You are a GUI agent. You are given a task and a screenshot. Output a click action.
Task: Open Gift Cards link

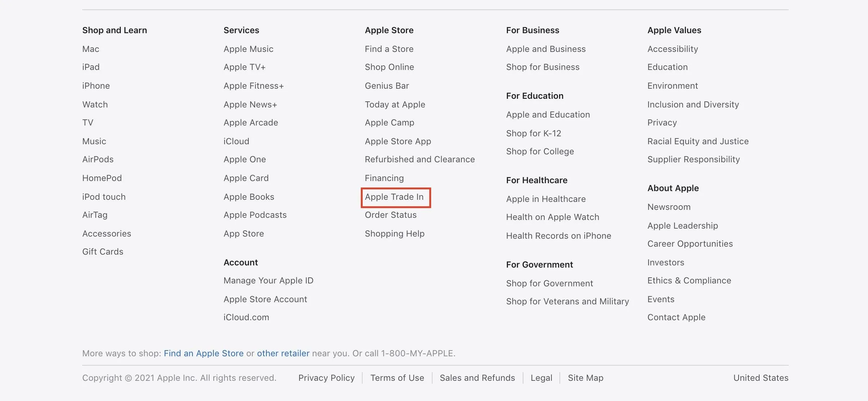pyautogui.click(x=103, y=252)
